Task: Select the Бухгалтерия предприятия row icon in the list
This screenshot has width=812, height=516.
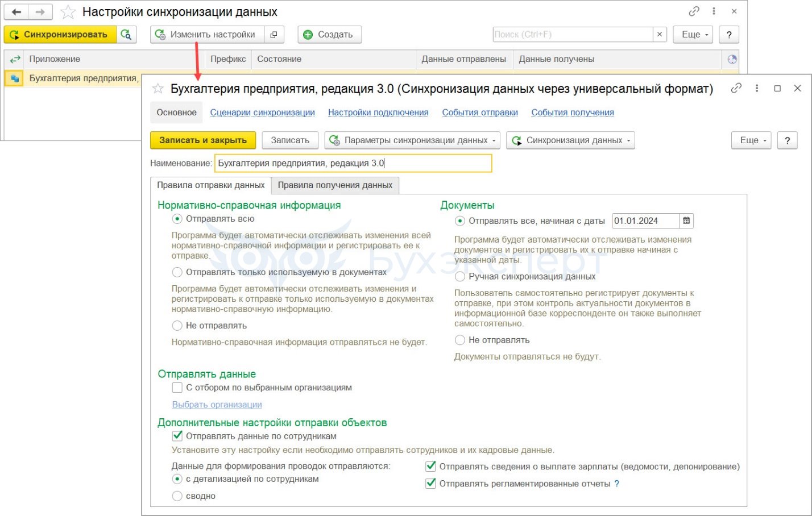Action: pos(14,78)
